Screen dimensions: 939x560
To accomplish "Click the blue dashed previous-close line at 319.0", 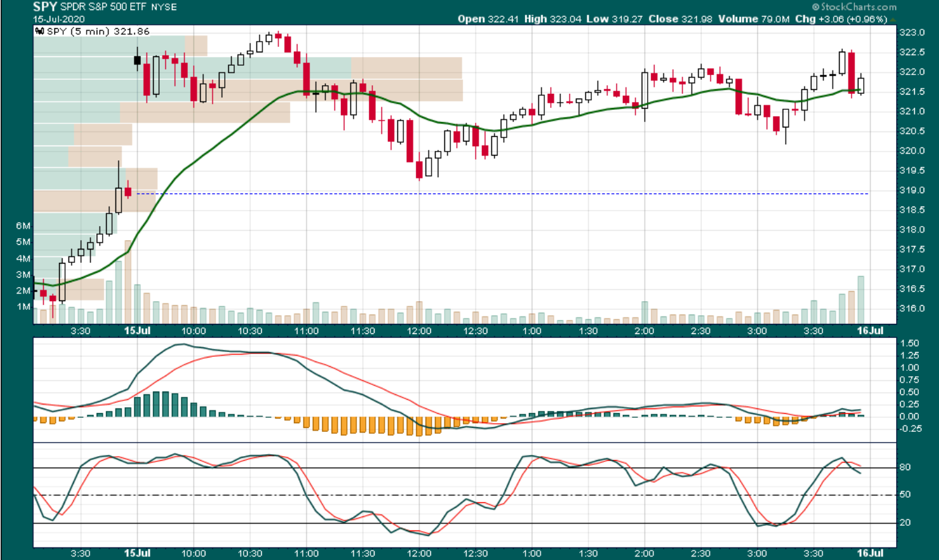I will tap(503, 194).
